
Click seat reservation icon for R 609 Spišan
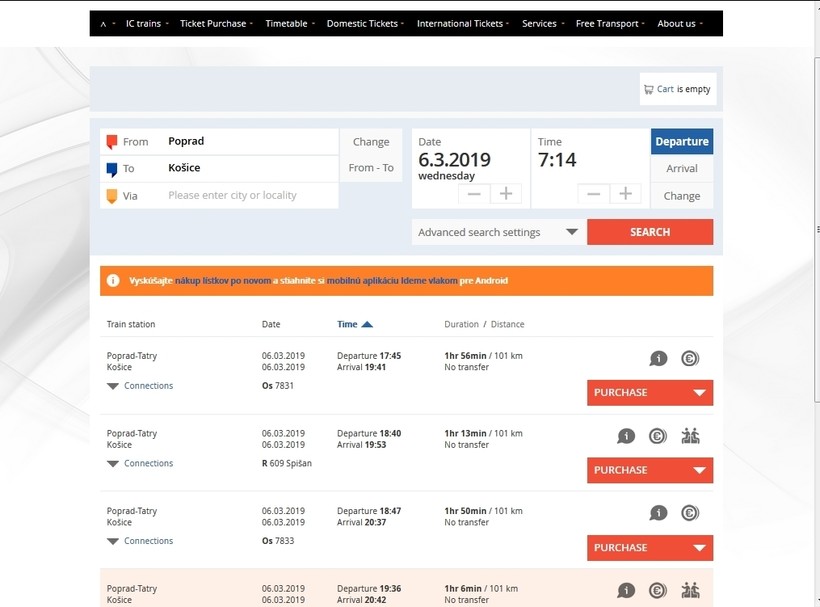(690, 436)
